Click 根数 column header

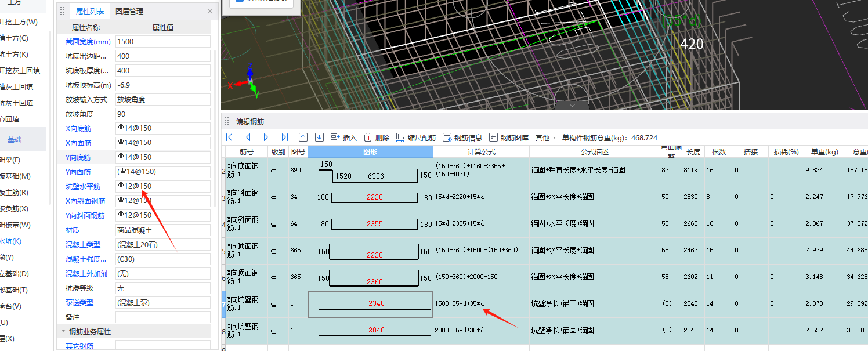pyautogui.click(x=719, y=151)
